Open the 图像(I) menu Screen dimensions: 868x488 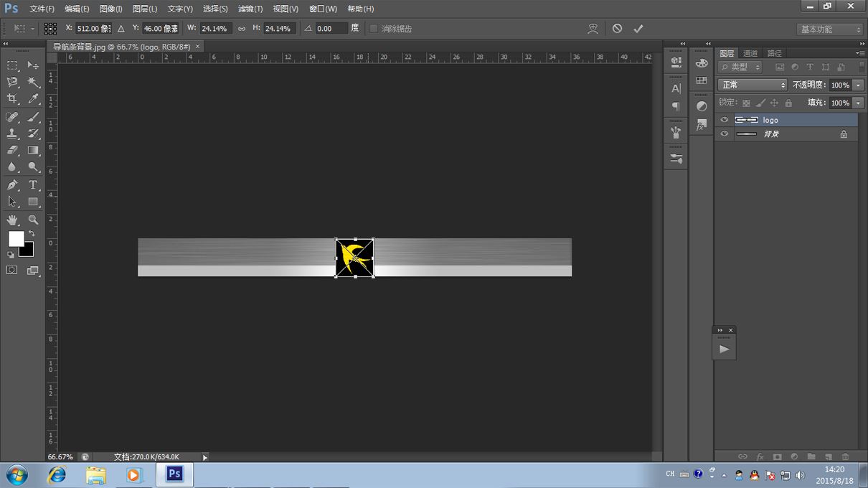[x=110, y=9]
